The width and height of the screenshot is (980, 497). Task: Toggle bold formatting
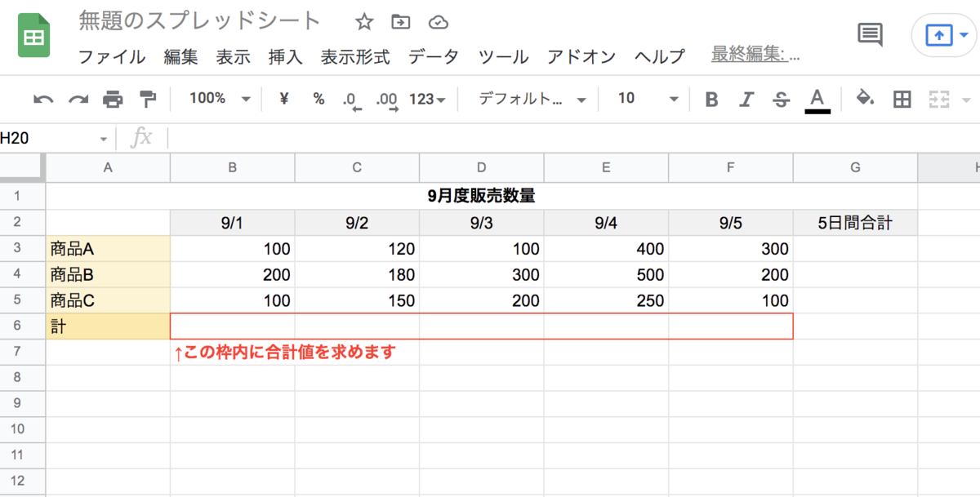pyautogui.click(x=710, y=99)
